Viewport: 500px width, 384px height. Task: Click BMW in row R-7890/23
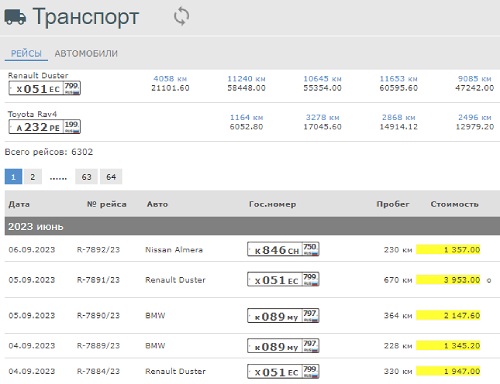click(155, 315)
